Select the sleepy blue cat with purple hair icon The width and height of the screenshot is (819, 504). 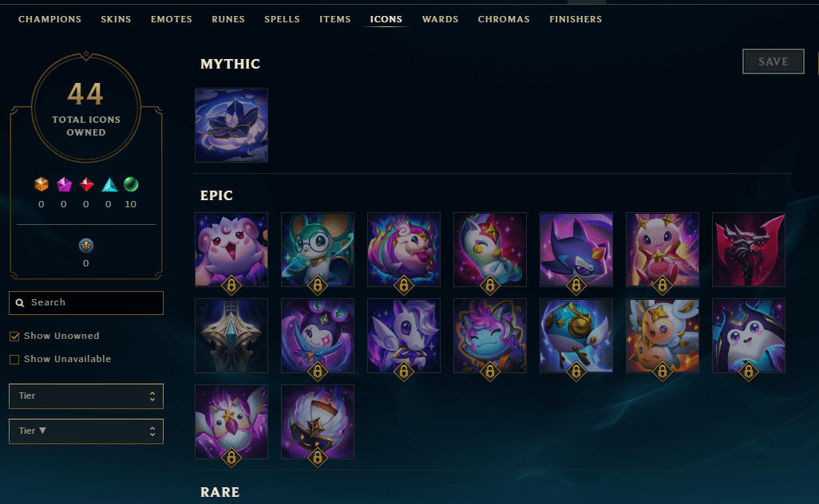point(490,336)
